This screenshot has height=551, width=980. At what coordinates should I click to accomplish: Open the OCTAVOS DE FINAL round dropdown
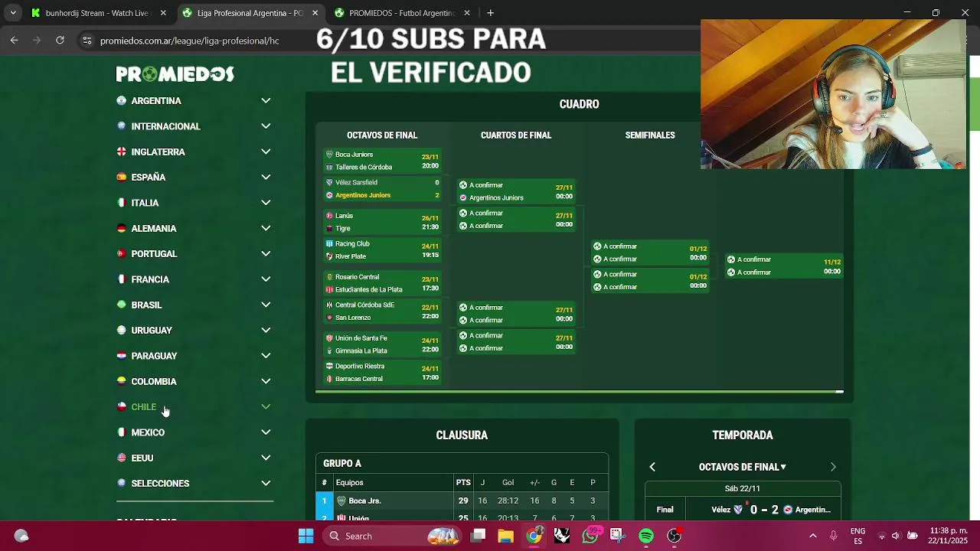coord(742,467)
